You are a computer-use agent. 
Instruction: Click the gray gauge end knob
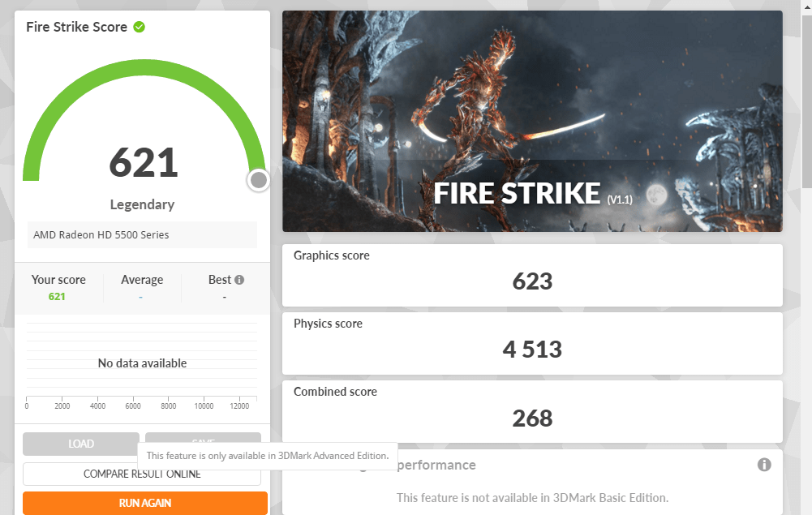click(258, 180)
